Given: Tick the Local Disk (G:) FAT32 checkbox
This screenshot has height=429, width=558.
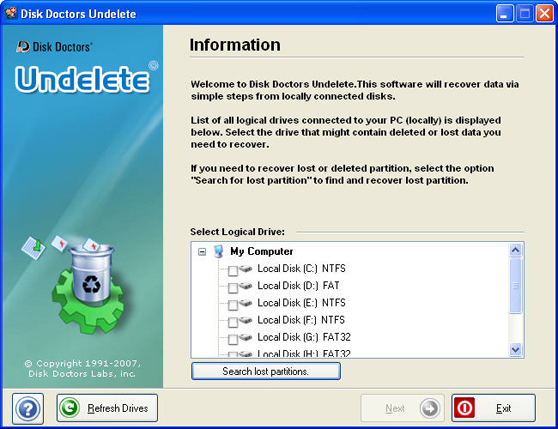Looking at the screenshot, I should pos(233,339).
